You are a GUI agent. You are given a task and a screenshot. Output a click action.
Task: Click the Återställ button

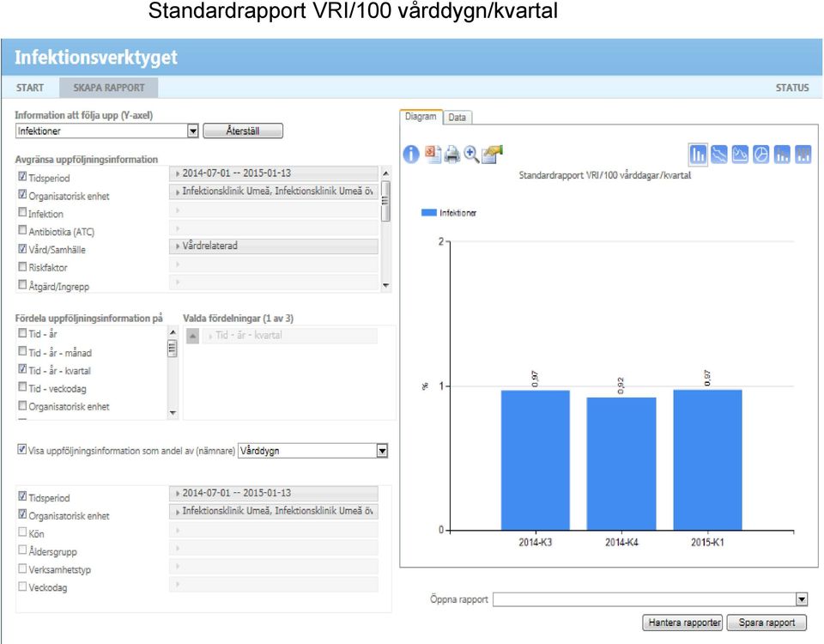(243, 131)
